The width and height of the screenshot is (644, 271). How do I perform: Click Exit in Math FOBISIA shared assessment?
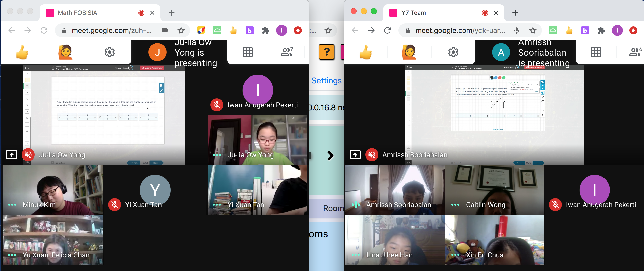pyautogui.click(x=28, y=68)
